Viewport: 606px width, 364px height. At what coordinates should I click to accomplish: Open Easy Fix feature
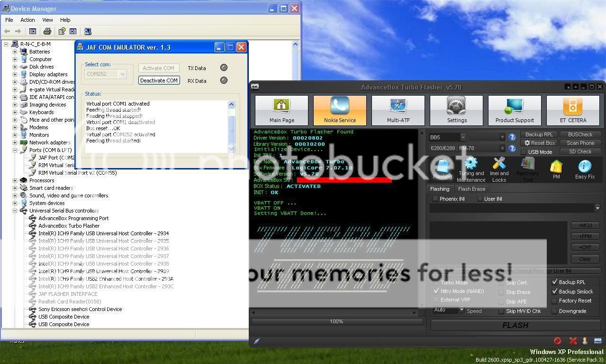point(584,167)
